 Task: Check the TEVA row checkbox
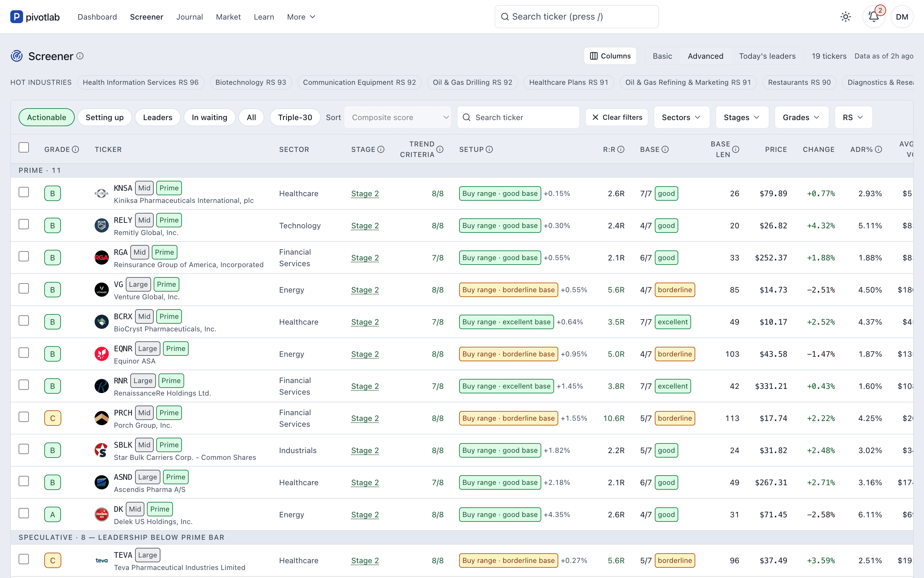[x=24, y=559]
